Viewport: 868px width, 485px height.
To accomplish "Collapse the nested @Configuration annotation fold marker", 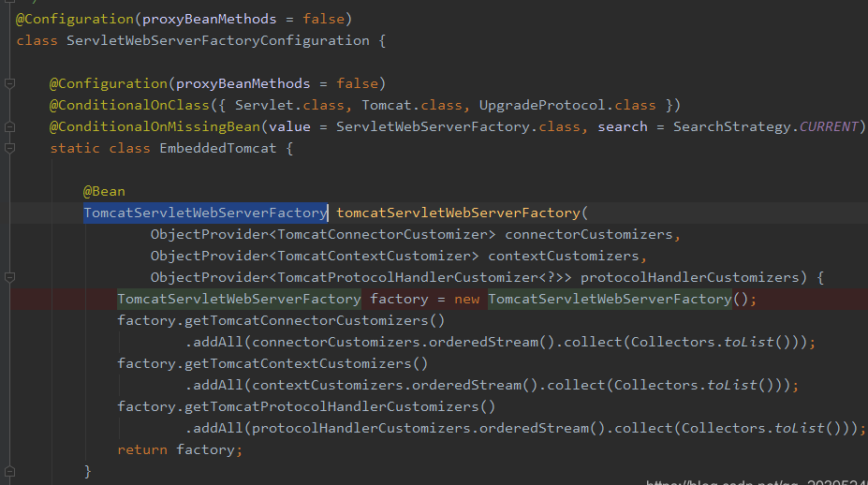I will [9, 83].
